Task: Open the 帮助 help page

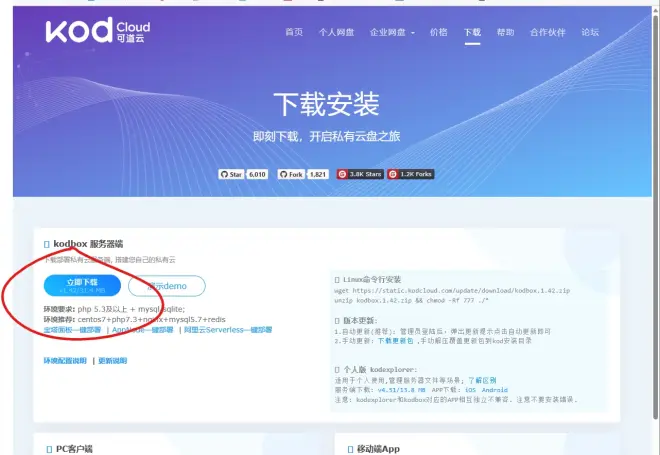Action: (x=505, y=32)
